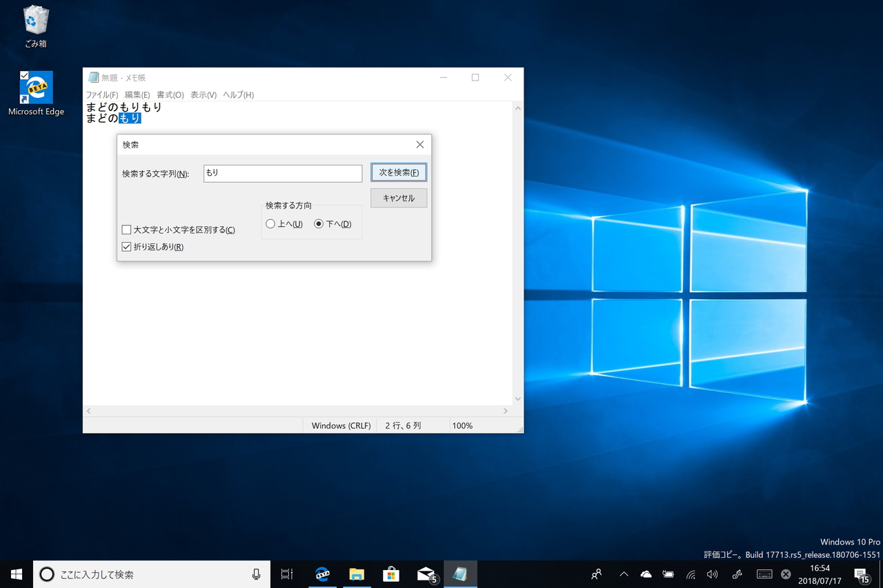This screenshot has height=588, width=883.
Task: Click the Notepad vertical scrollbar up arrow
Action: pyautogui.click(x=518, y=108)
